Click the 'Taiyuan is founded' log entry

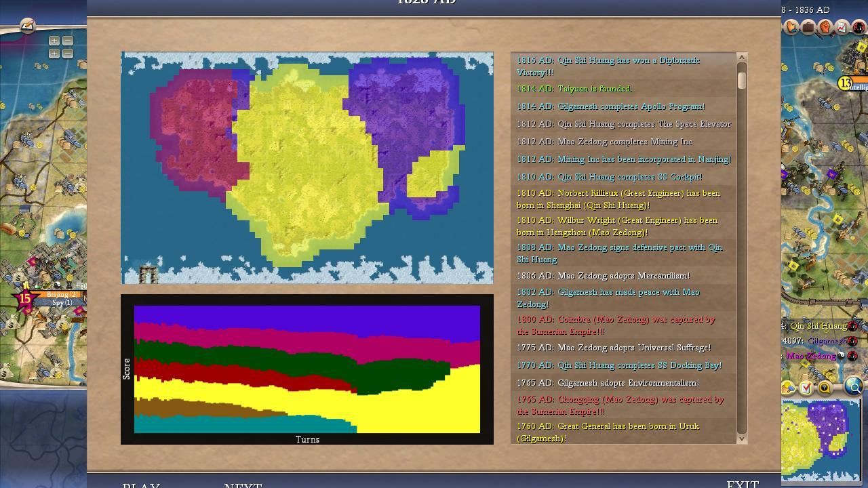[624, 89]
